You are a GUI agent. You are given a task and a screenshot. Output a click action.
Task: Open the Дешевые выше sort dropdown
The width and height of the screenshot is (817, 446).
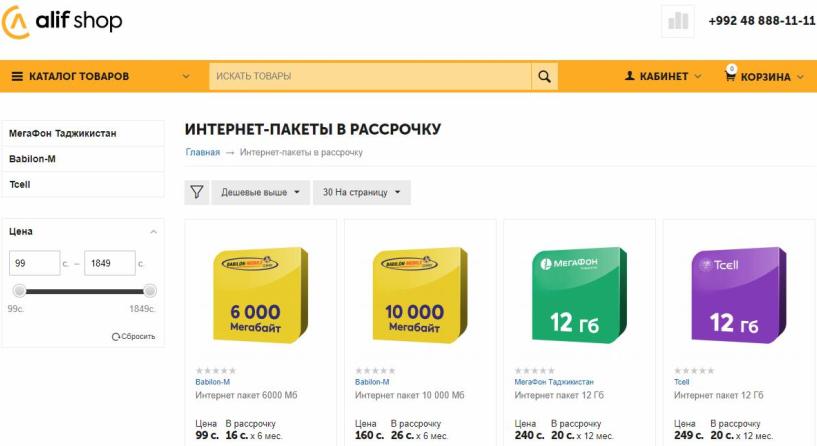[259, 192]
